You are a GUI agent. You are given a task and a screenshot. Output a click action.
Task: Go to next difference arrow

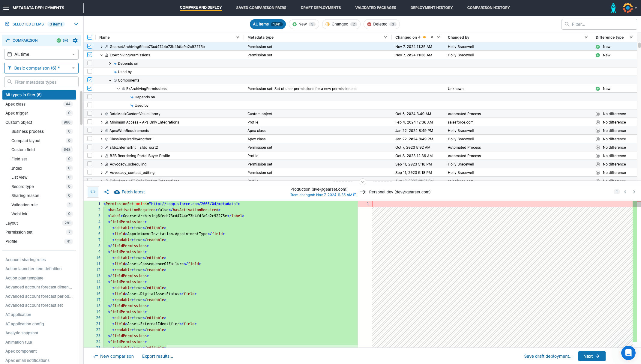(634, 192)
